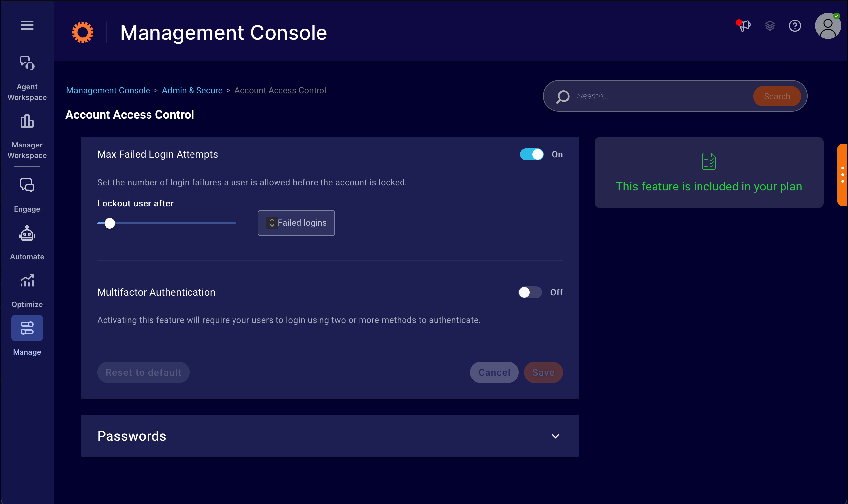Click the Lockout user after slider handle
Viewport: 848px width, 504px height.
(110, 223)
